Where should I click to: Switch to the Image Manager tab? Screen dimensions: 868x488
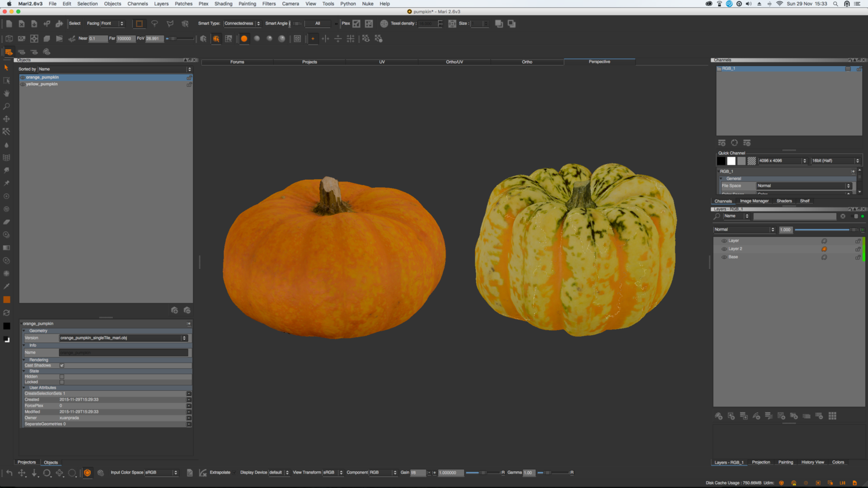tap(754, 201)
